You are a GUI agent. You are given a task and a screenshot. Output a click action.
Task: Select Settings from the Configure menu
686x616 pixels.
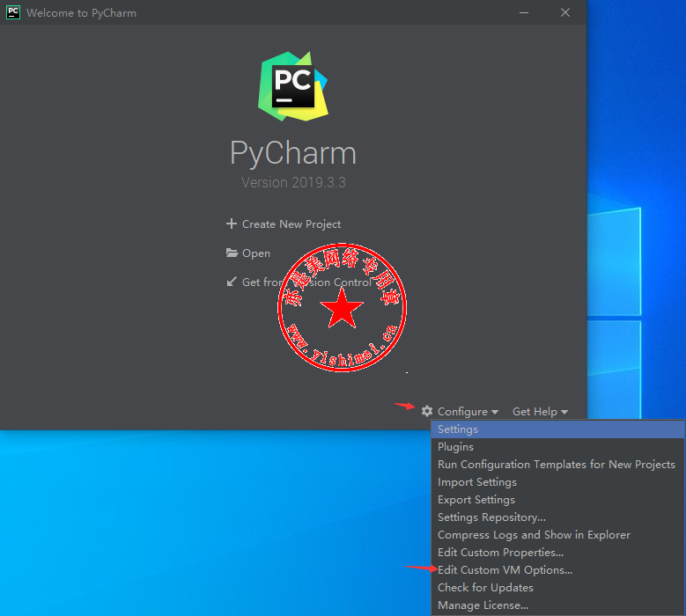coord(557,429)
